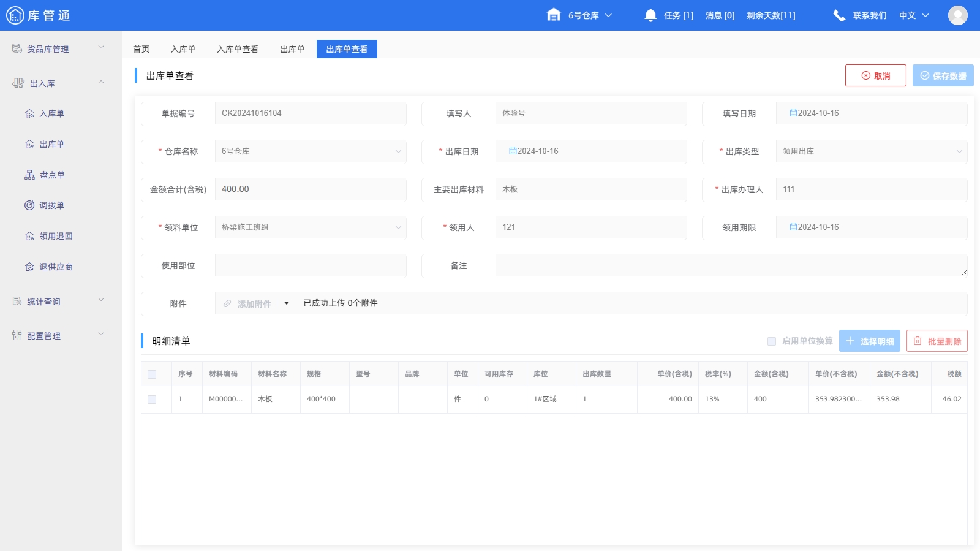
Task: Click the calendar icon in 领用期限 field
Action: tap(793, 227)
